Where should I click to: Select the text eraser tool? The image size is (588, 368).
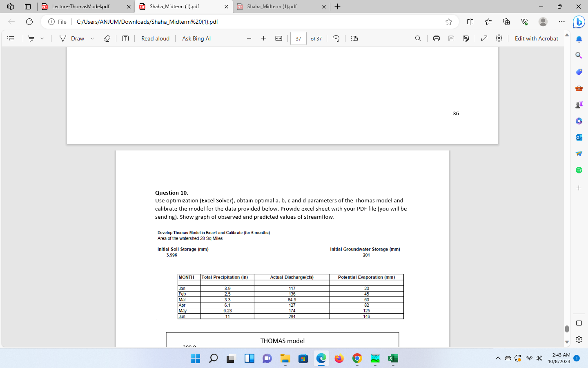pyautogui.click(x=107, y=38)
